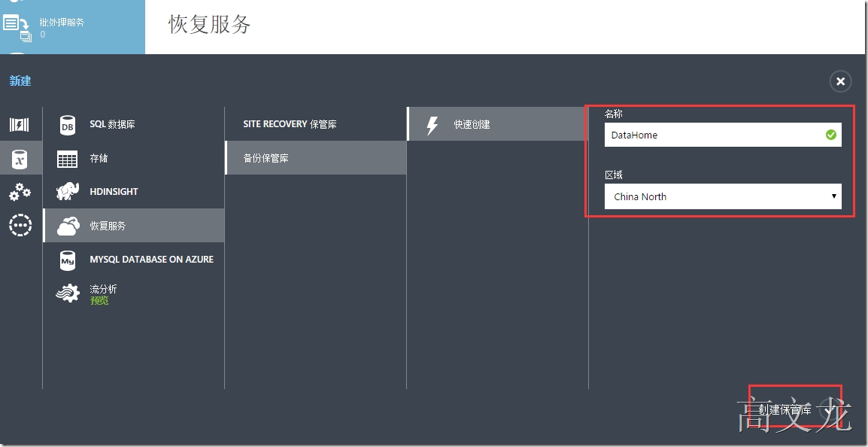
Task: Click the 名称 field containing DataHome
Action: point(722,135)
